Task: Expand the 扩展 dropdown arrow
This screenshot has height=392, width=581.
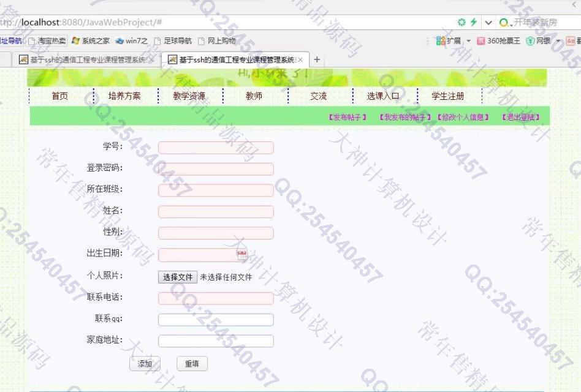Action: 468,40
